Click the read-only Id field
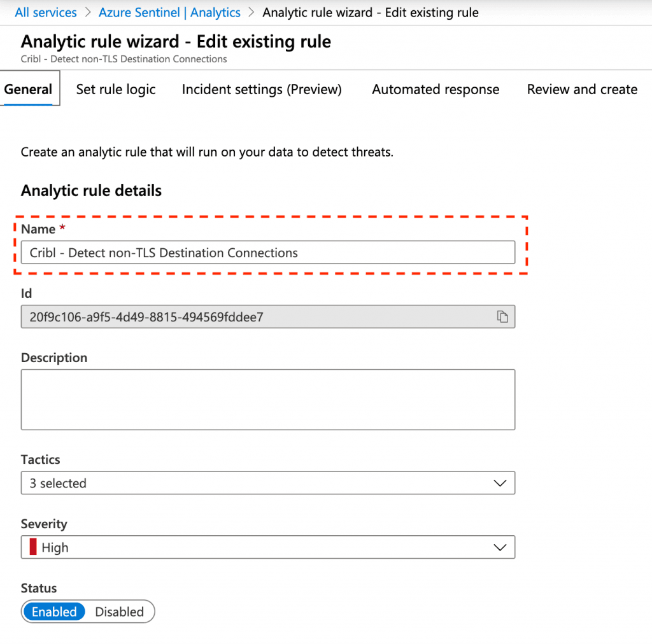The image size is (652, 644). pyautogui.click(x=255, y=317)
